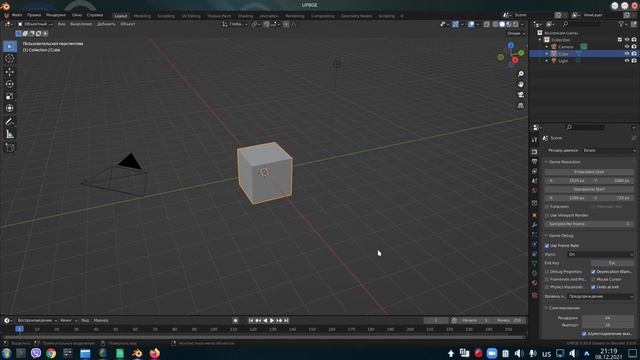The height and width of the screenshot is (360, 640).
Task: Open the Render properties tab icon
Action: tap(535, 152)
